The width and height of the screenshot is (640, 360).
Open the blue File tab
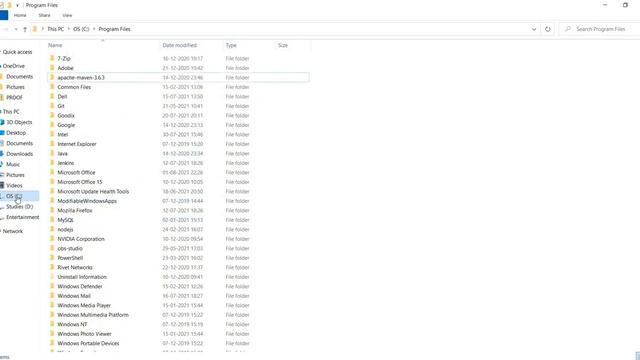point(4,15)
